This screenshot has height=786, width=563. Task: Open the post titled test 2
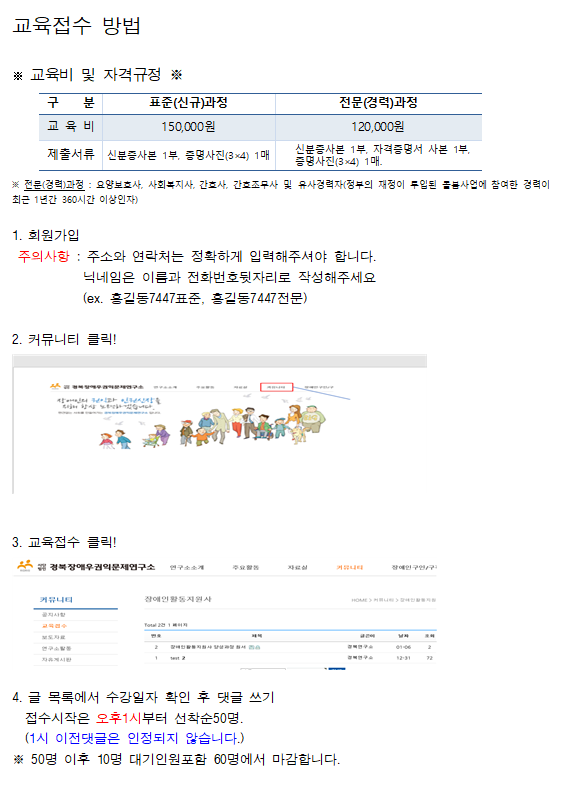(178, 658)
